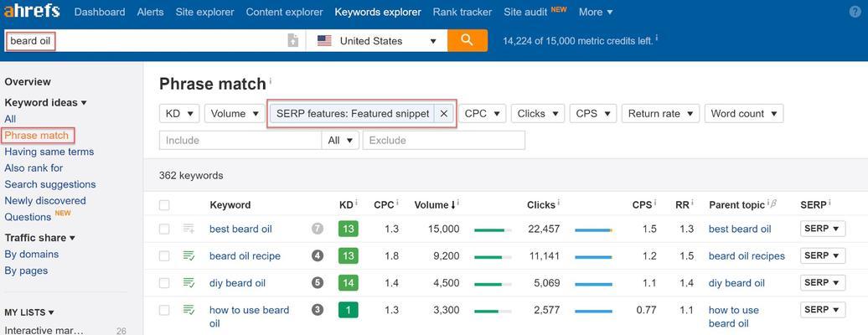
Task: Open the KD filter dropdown
Action: pos(179,114)
